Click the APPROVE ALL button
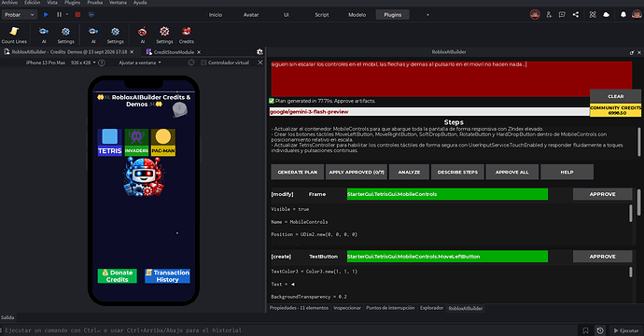The width and height of the screenshot is (644, 336). 511,172
